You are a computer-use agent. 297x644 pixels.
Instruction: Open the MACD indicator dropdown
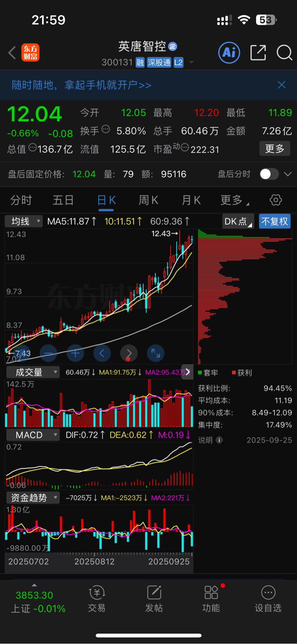(x=33, y=435)
